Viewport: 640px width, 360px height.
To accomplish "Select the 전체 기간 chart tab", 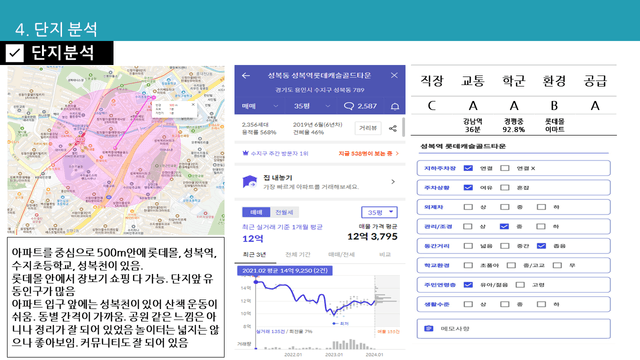I will (x=298, y=254).
